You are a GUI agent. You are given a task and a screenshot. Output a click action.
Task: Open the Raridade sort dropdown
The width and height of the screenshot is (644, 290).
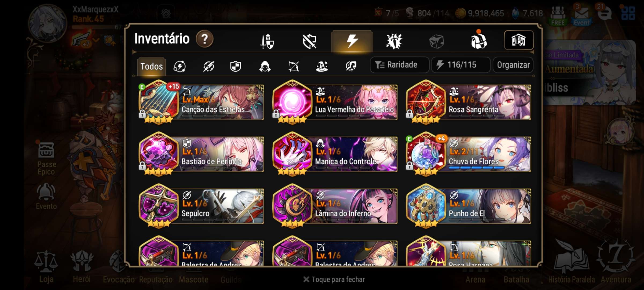point(399,65)
